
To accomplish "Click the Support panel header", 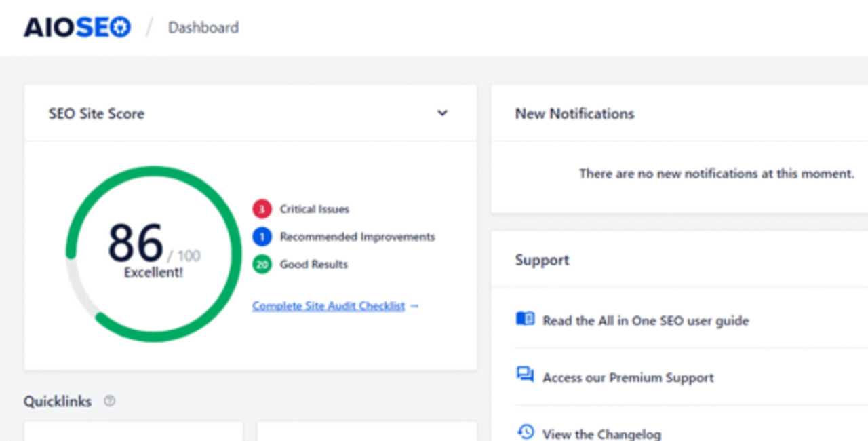I will 542,260.
